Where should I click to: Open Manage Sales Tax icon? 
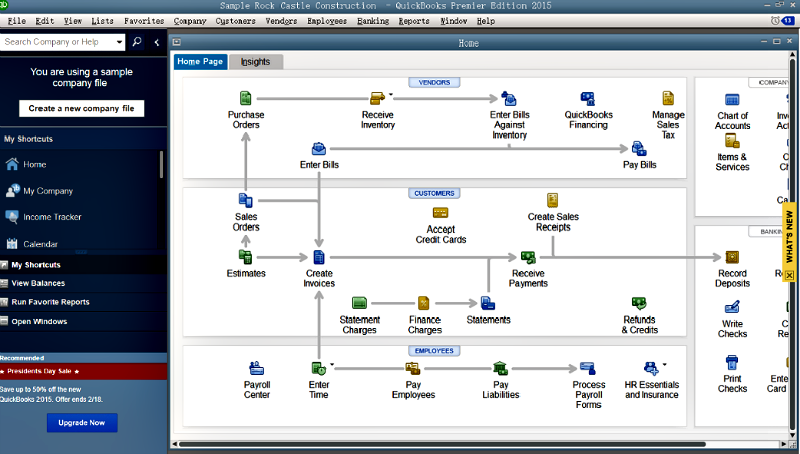coord(668,98)
